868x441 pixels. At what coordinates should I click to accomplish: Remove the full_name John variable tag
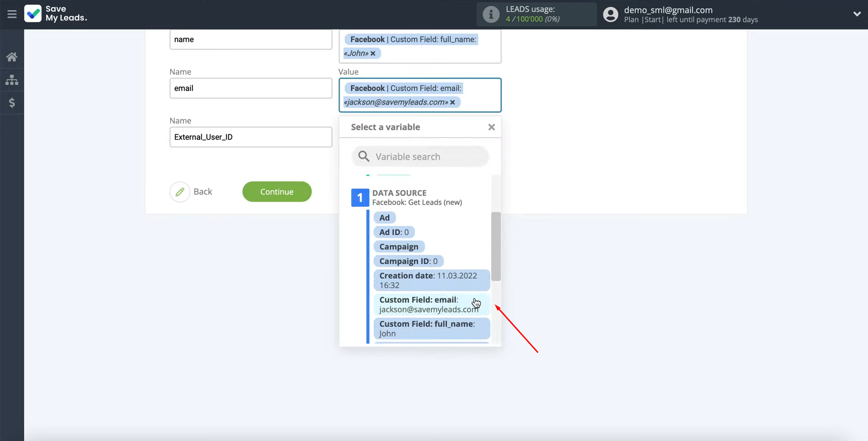[x=373, y=53]
